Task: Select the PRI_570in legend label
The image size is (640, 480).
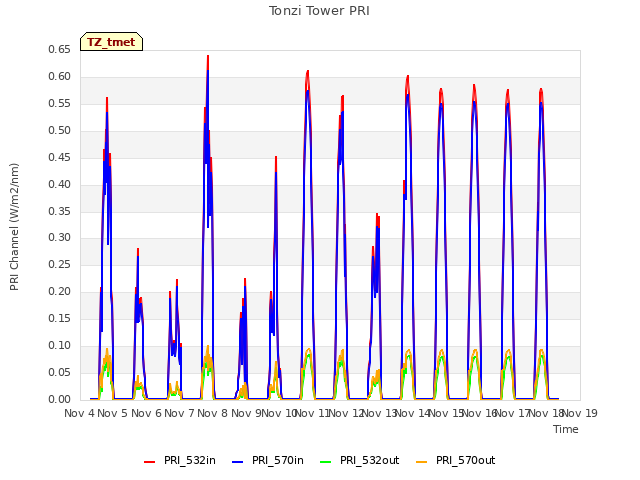Action: [278, 460]
